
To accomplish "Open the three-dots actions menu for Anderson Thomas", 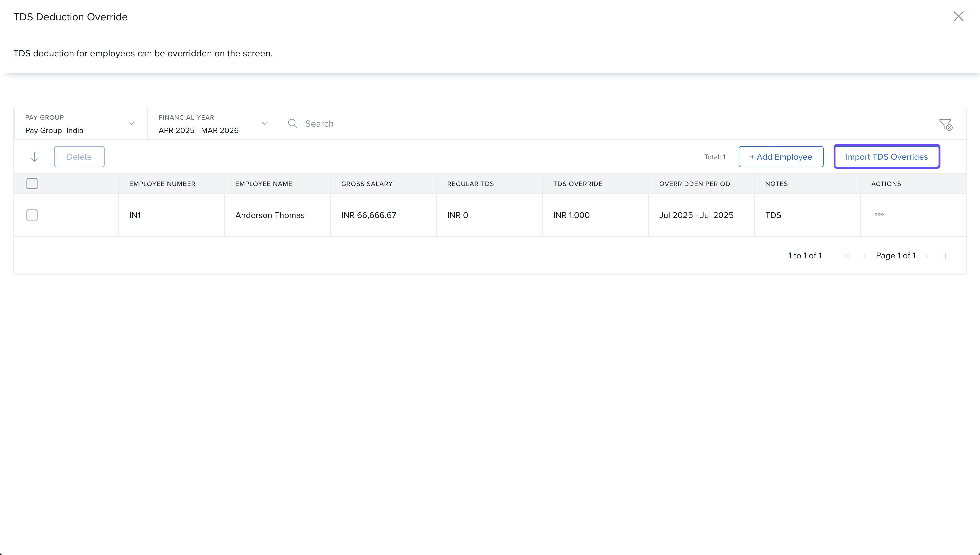I will (879, 214).
